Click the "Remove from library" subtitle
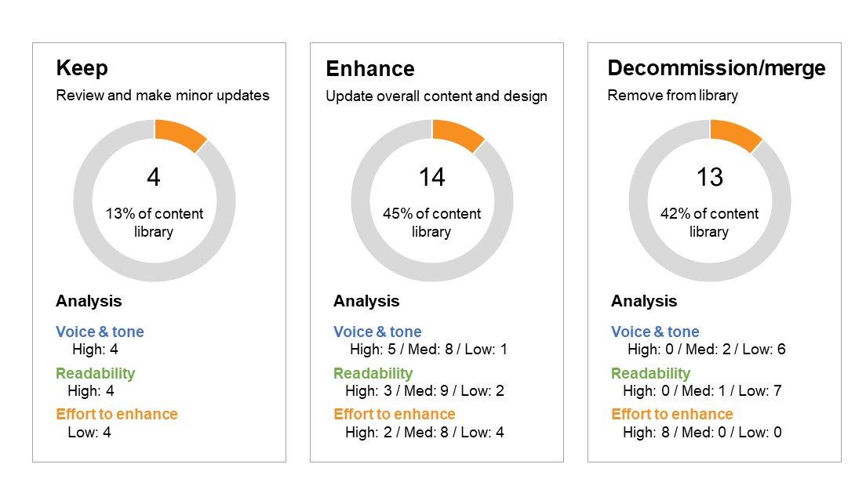Viewport: 866px width, 504px height. coord(673,96)
